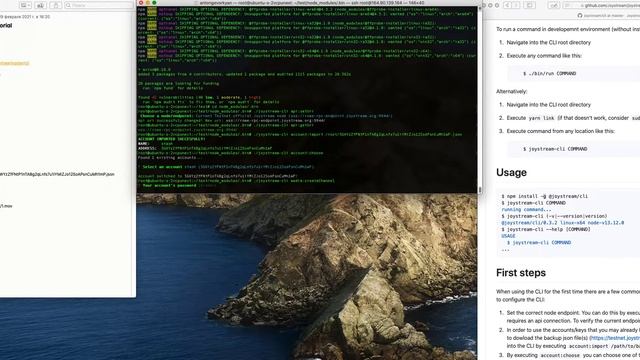Click the First steps heading

coord(521,273)
